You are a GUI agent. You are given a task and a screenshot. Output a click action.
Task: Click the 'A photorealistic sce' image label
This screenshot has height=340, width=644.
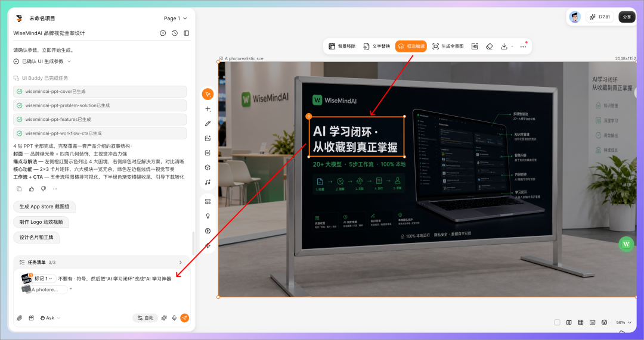coord(244,58)
